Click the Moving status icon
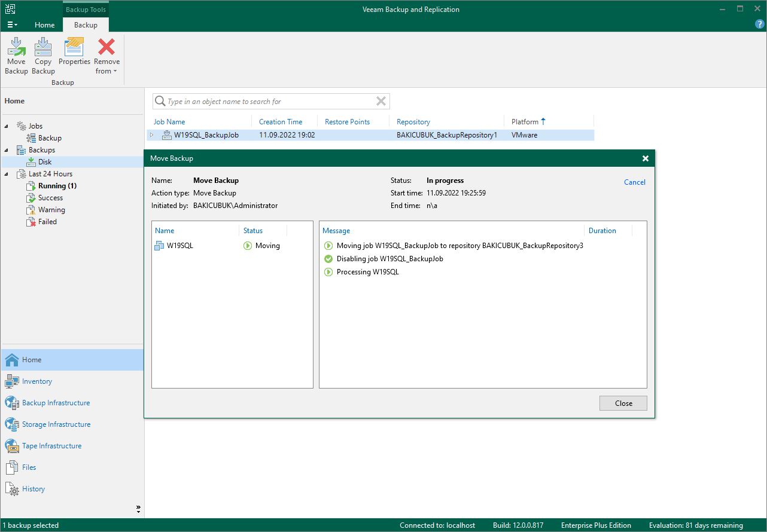 click(x=248, y=246)
